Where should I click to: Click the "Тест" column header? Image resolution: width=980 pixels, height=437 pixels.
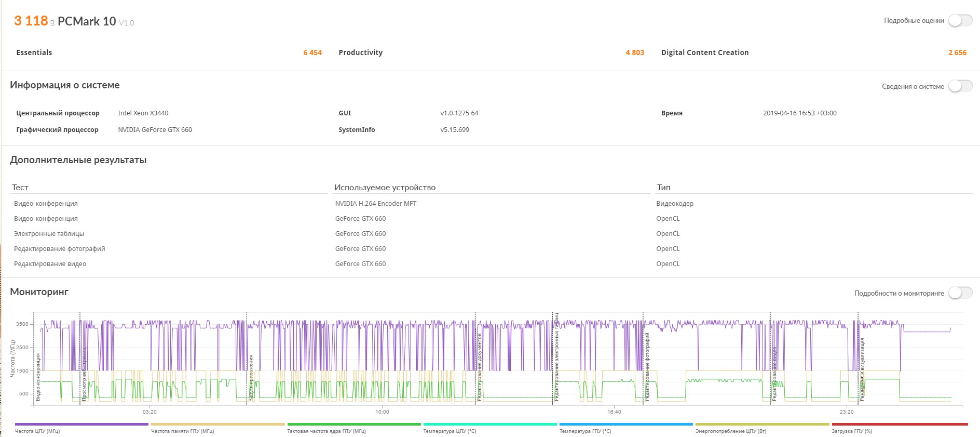coord(20,188)
